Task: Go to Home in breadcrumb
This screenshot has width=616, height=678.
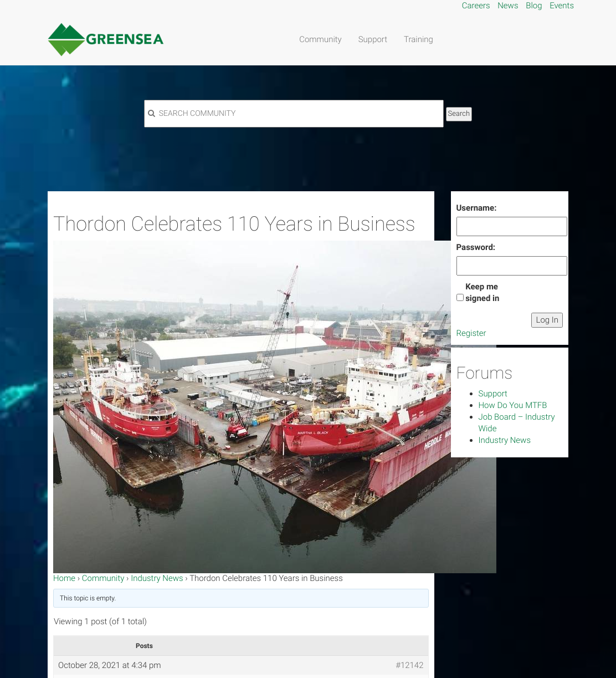Action: coord(64,578)
